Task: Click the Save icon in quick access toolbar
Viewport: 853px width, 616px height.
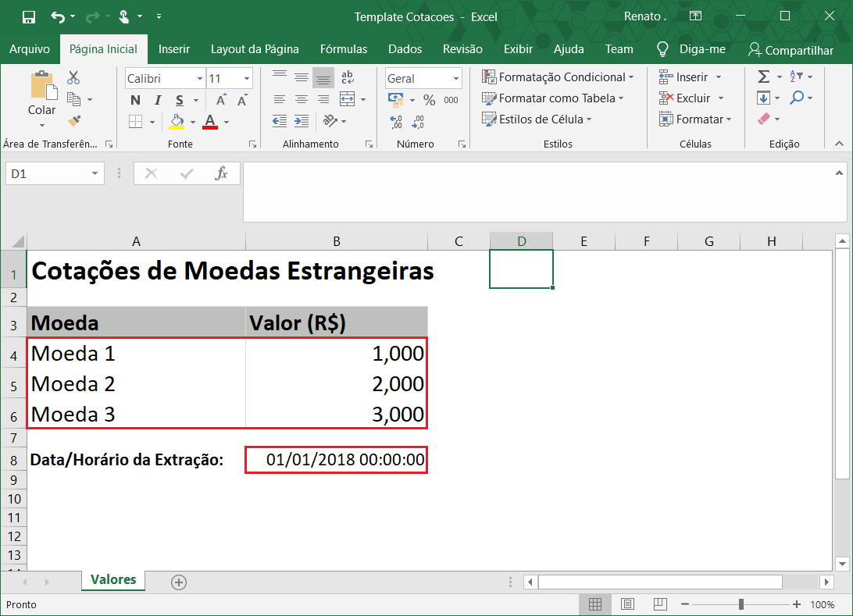Action: point(29,17)
